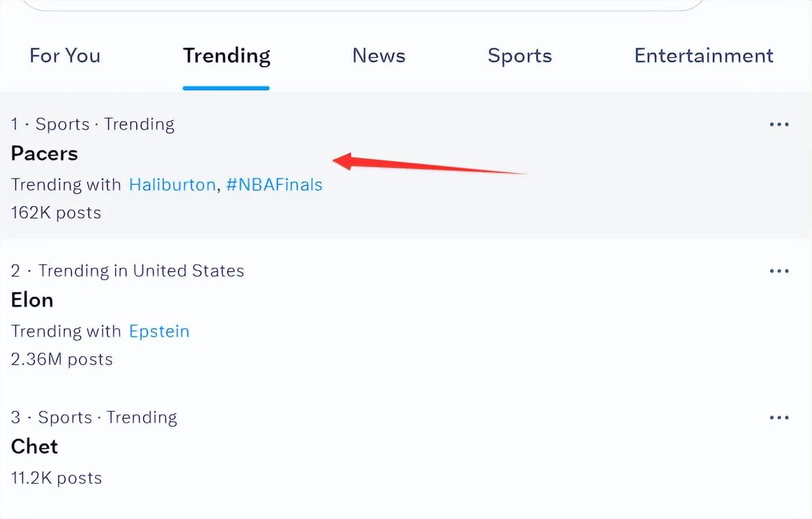Image resolution: width=812 pixels, height=519 pixels.
Task: Go to the News tab
Action: [x=379, y=56]
